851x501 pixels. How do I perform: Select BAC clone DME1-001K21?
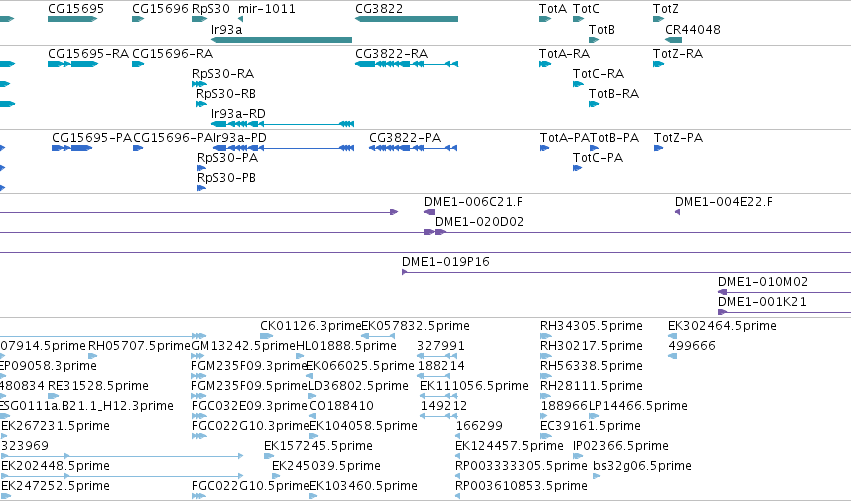(x=763, y=302)
